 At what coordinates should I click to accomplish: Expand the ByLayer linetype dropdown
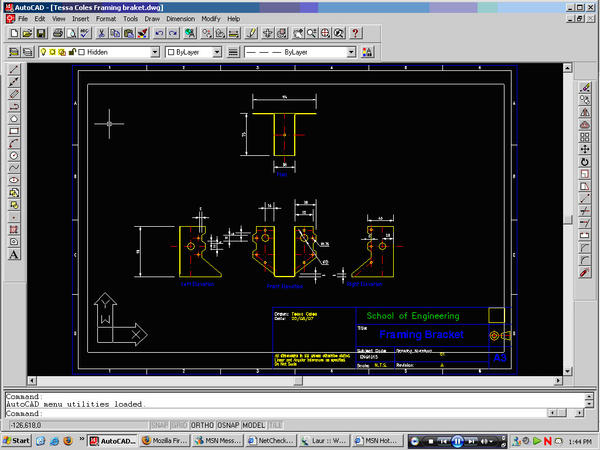click(x=351, y=52)
